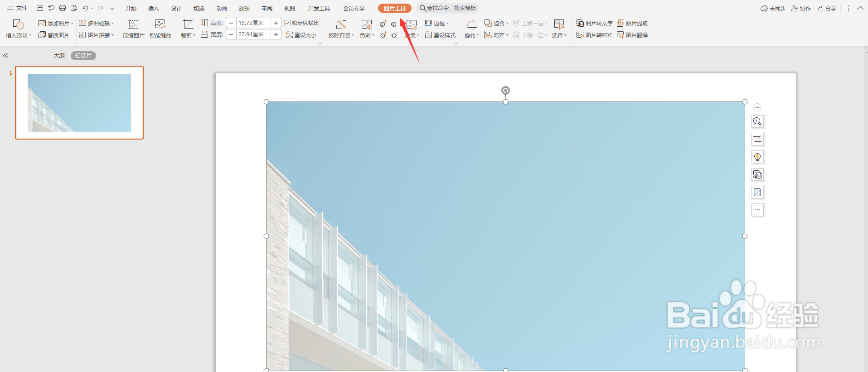868x372 pixels.
Task: Collapse slide panel with double chevron
Action: pos(5,56)
